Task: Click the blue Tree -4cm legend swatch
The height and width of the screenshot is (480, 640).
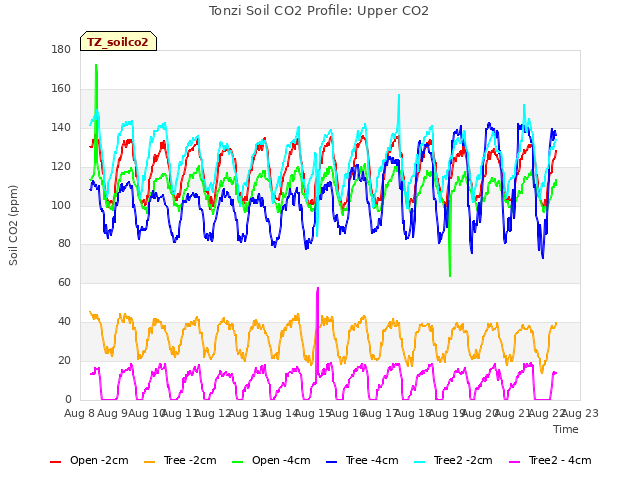Action: click(332, 462)
